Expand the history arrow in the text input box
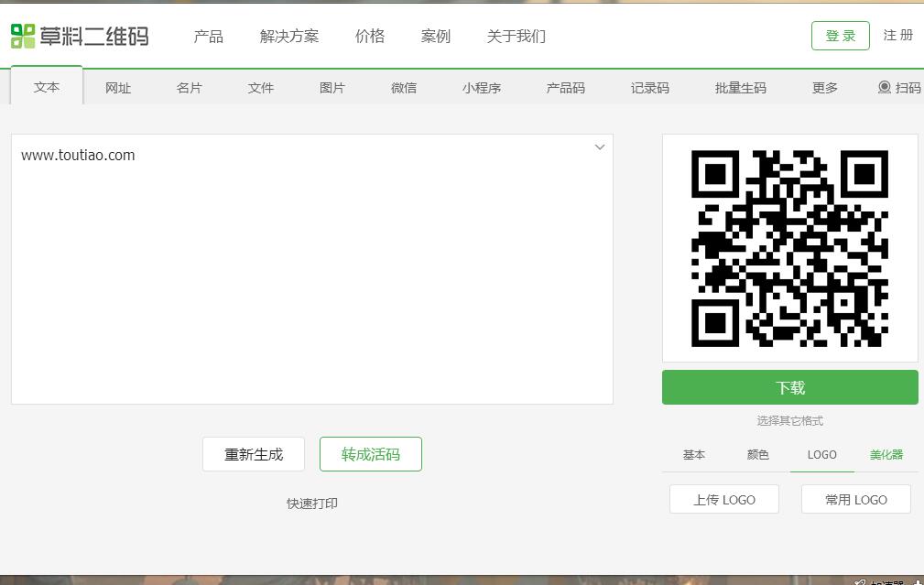This screenshot has height=585, width=924. click(600, 146)
